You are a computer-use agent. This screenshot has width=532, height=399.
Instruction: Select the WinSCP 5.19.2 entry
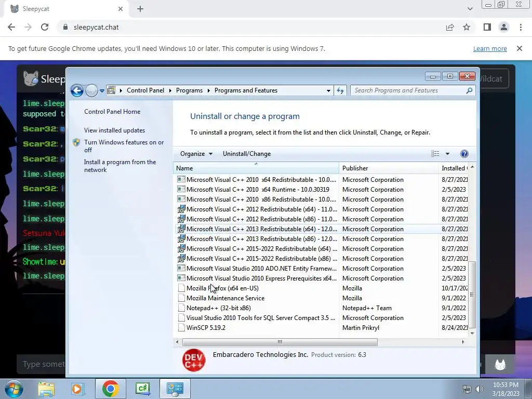(322, 328)
